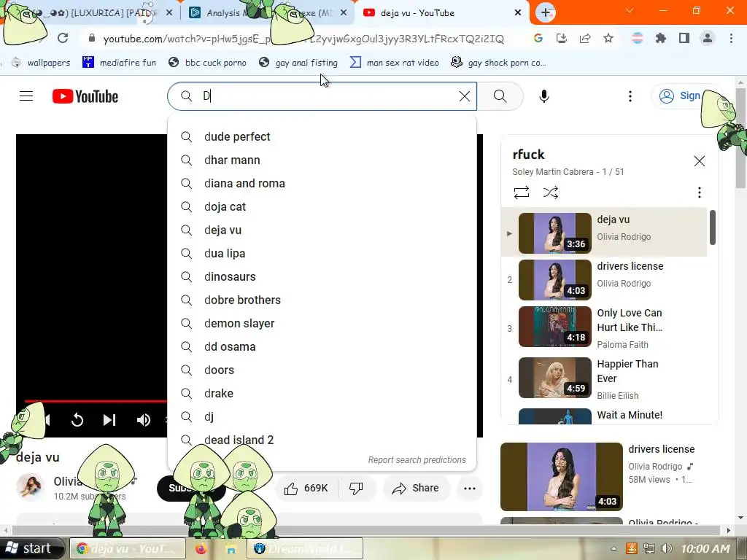Mute the video volume
747x560 pixels.
144,419
